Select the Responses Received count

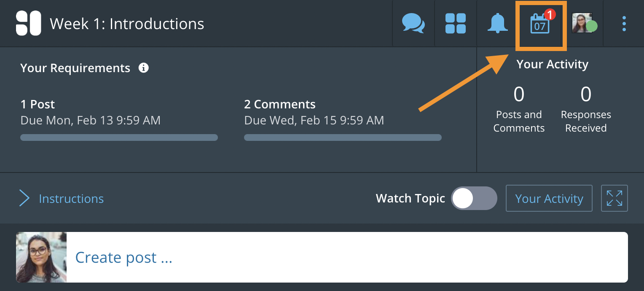coord(586,94)
